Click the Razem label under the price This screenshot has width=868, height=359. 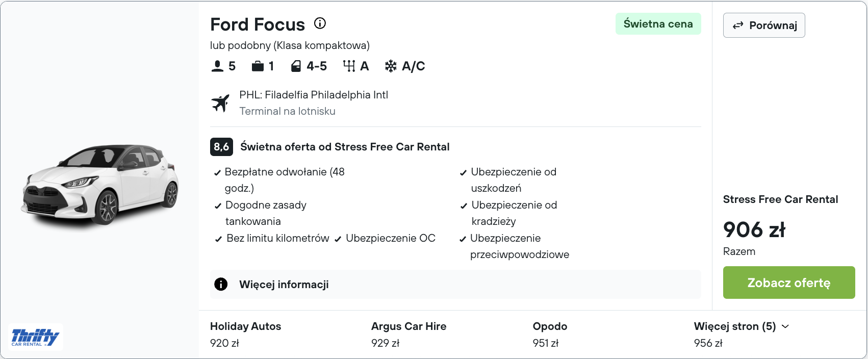click(x=739, y=251)
